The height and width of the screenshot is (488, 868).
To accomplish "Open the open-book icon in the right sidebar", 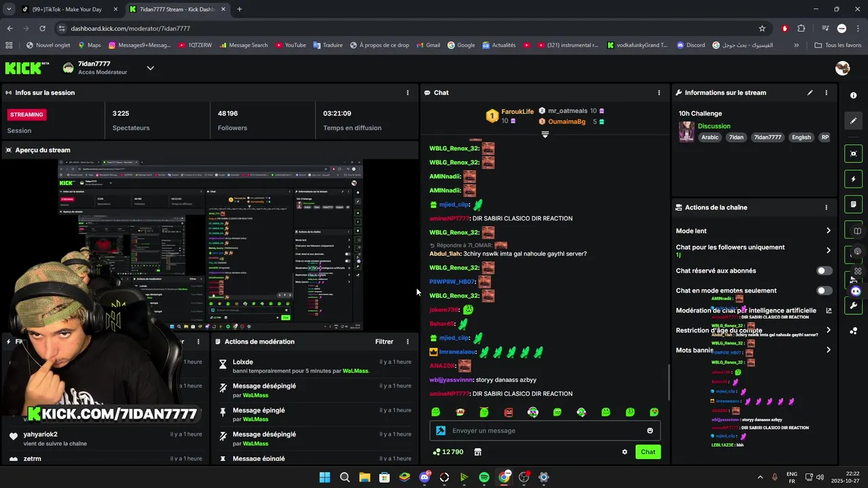I will pos(856,230).
